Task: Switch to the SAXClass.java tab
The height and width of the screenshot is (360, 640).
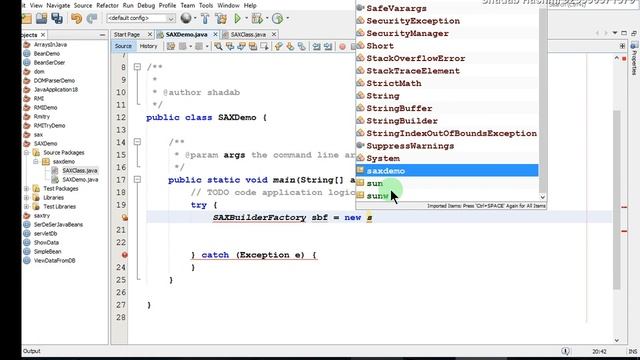Action: point(248,35)
